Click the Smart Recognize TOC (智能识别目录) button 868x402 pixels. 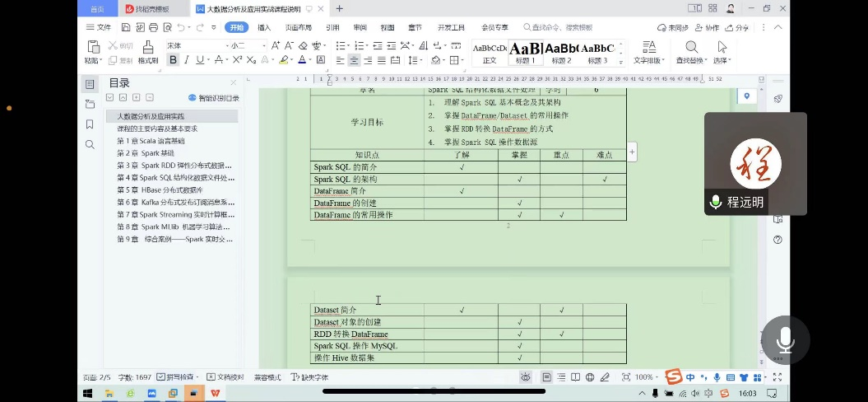(x=214, y=98)
